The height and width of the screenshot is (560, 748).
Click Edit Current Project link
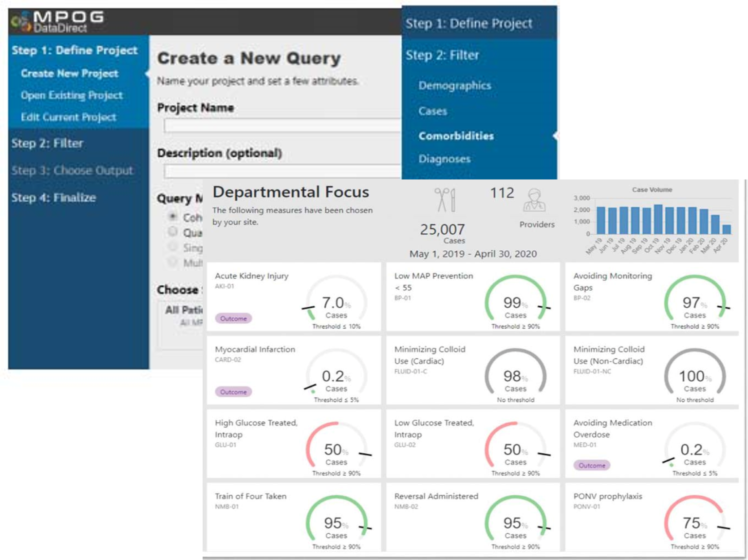[x=68, y=117]
